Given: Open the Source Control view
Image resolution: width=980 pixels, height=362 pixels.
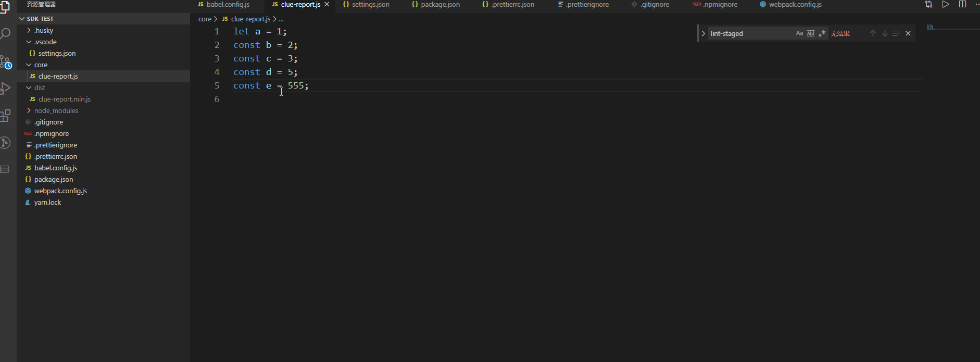Looking at the screenshot, I should point(6,63).
